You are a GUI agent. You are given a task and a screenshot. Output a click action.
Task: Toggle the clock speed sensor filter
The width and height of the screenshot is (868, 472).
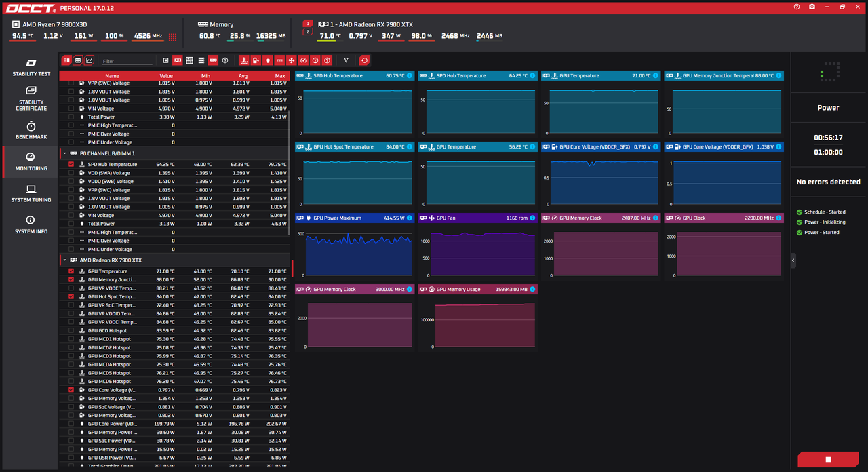pyautogui.click(x=303, y=60)
